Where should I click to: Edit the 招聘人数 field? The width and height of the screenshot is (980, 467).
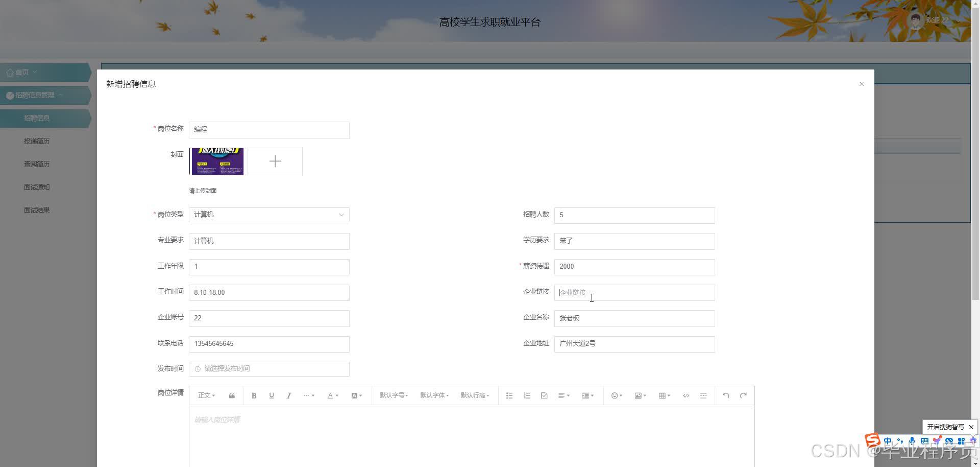[634, 215]
